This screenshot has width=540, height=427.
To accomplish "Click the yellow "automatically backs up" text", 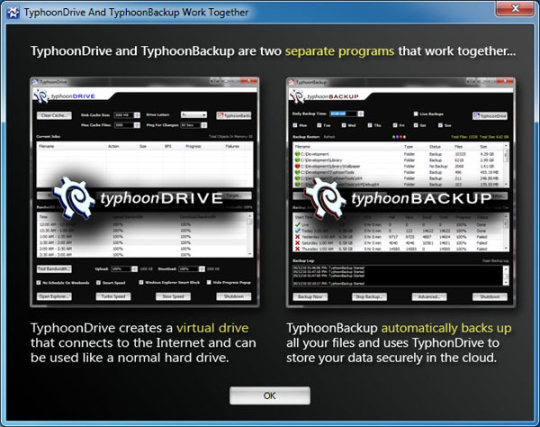I will (446, 329).
